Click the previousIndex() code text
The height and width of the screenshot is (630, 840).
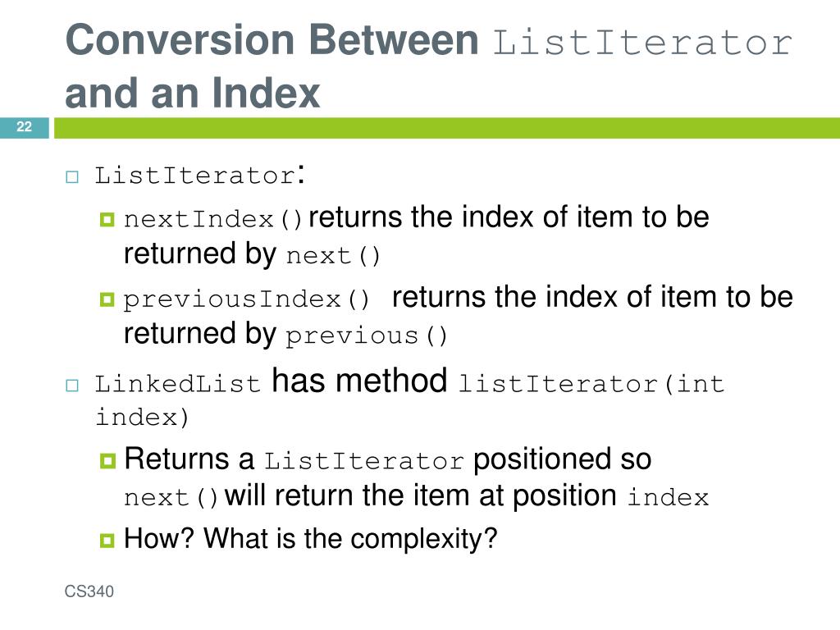pyautogui.click(x=248, y=300)
